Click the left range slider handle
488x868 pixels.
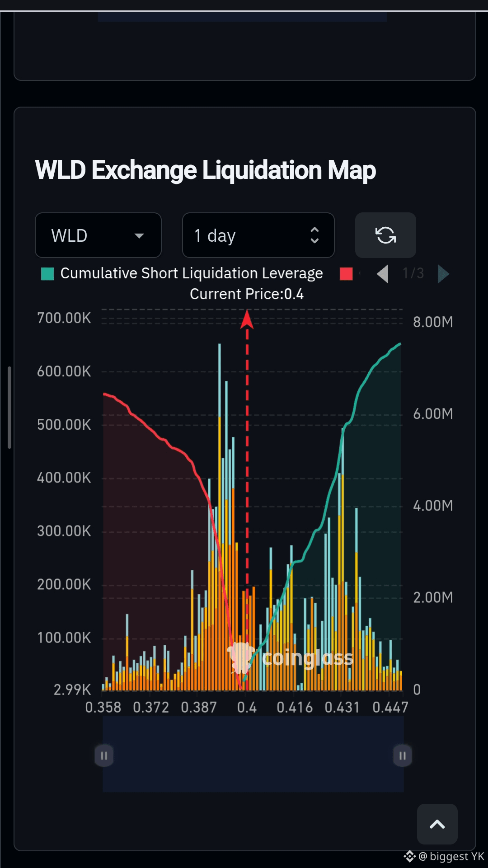[103, 755]
